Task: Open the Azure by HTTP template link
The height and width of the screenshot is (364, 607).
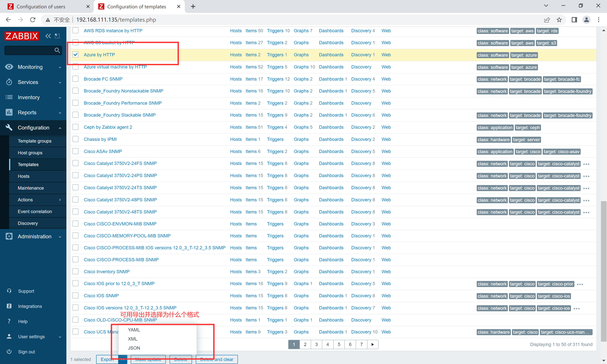Action: (x=99, y=55)
